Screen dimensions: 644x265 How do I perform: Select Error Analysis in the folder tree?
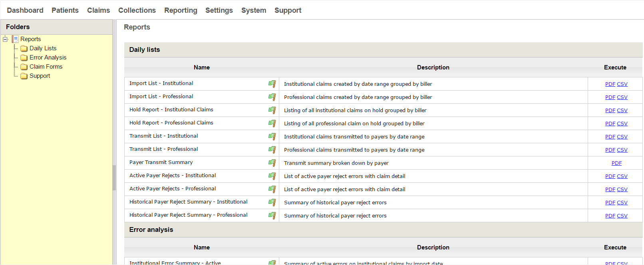[x=48, y=57]
